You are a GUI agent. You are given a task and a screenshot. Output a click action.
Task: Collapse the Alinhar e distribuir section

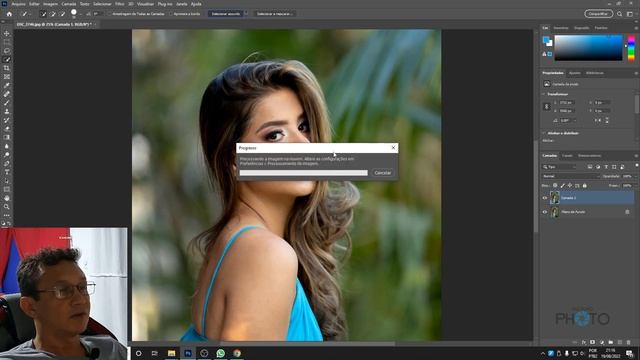[544, 133]
